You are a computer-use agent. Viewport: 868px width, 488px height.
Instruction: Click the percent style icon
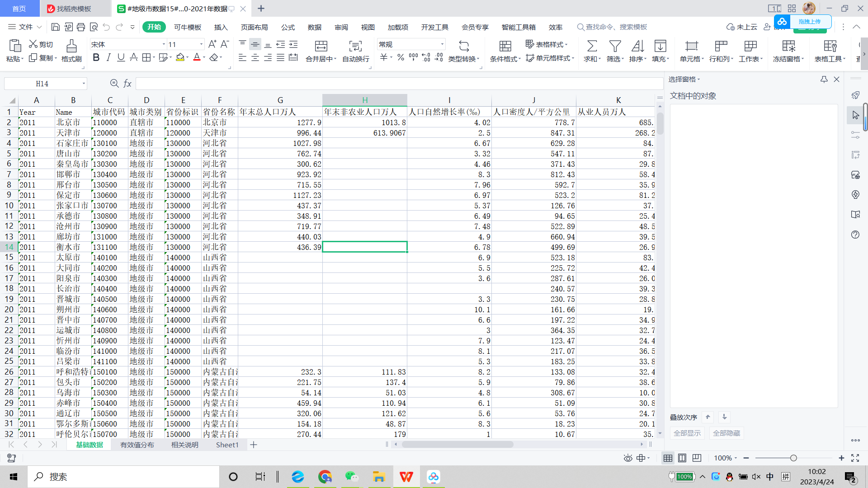401,57
